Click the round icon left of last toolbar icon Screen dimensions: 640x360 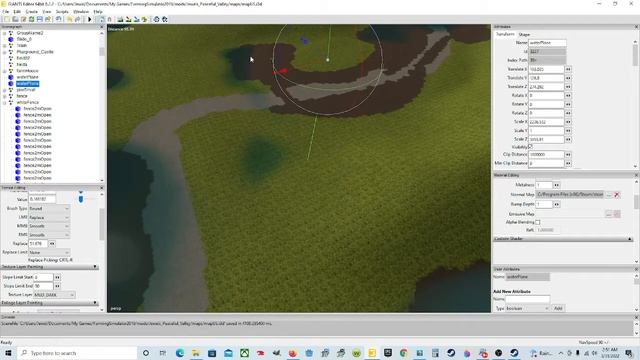coord(156,19)
